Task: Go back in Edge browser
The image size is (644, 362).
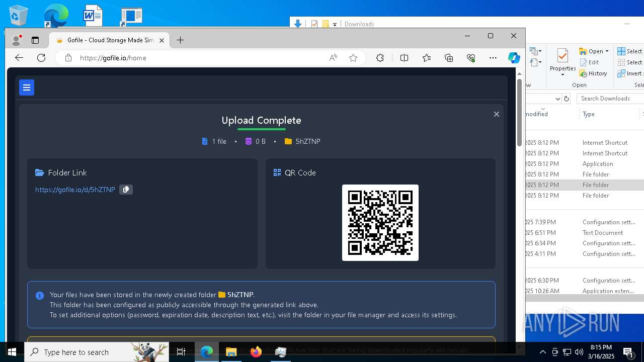Action: click(19, 58)
